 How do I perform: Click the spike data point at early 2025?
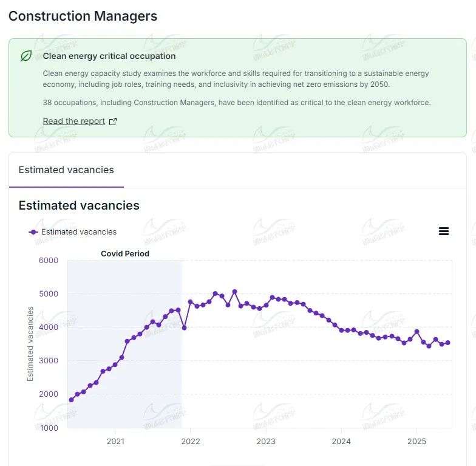[x=416, y=332]
